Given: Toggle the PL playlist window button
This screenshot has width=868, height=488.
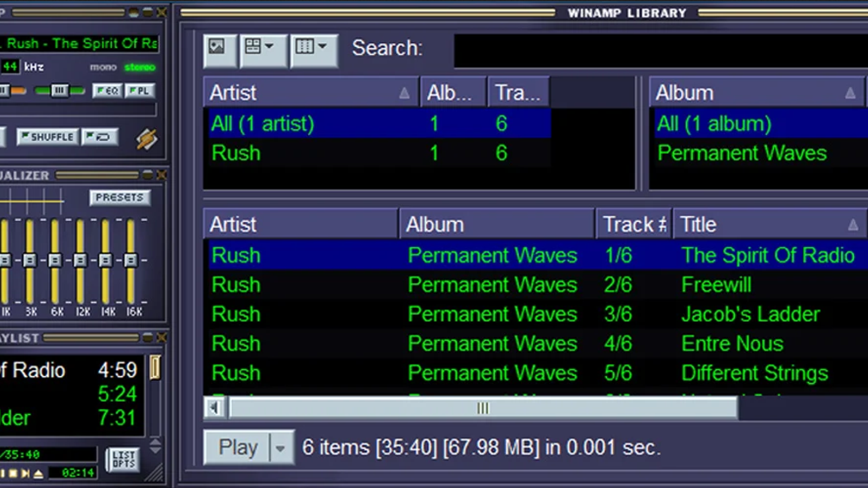Looking at the screenshot, I should click(139, 91).
